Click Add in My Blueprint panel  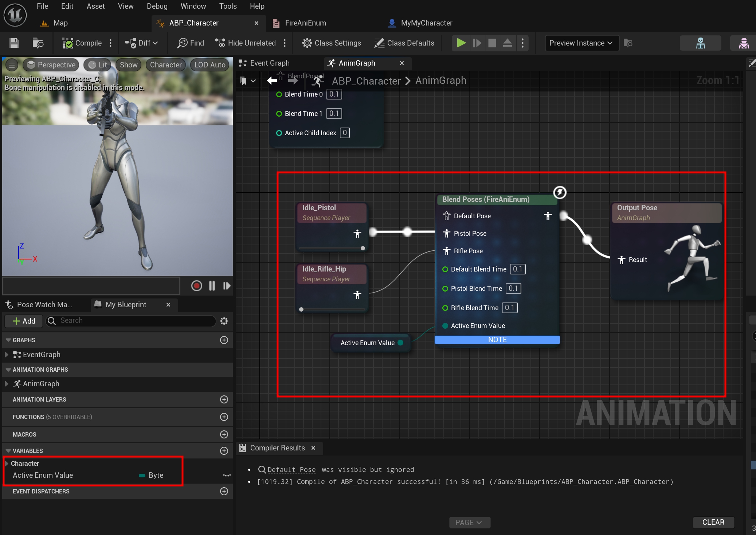point(24,321)
